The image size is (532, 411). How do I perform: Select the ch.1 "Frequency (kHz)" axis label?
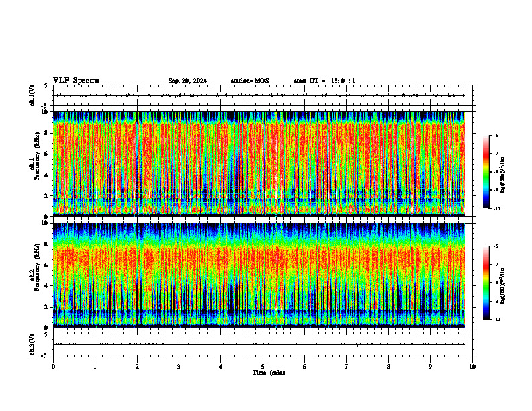(x=37, y=156)
